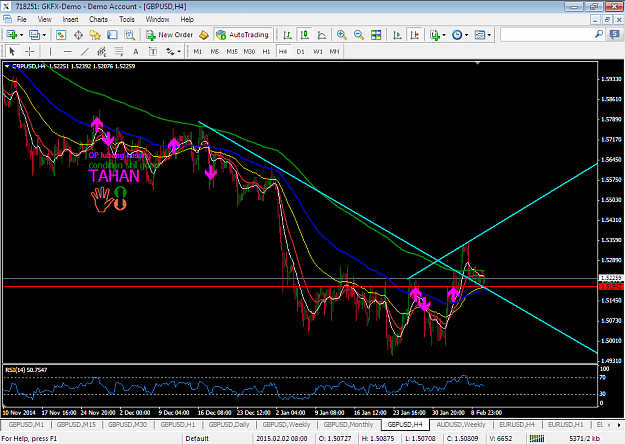Image resolution: width=625 pixels, height=444 pixels.
Task: Open the View menu
Action: pyautogui.click(x=45, y=19)
